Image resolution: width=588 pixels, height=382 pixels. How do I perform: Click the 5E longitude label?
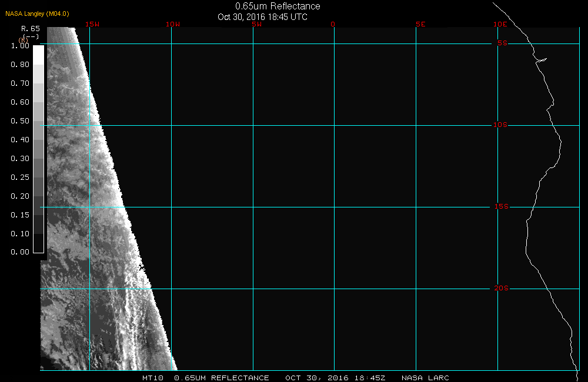tap(420, 24)
